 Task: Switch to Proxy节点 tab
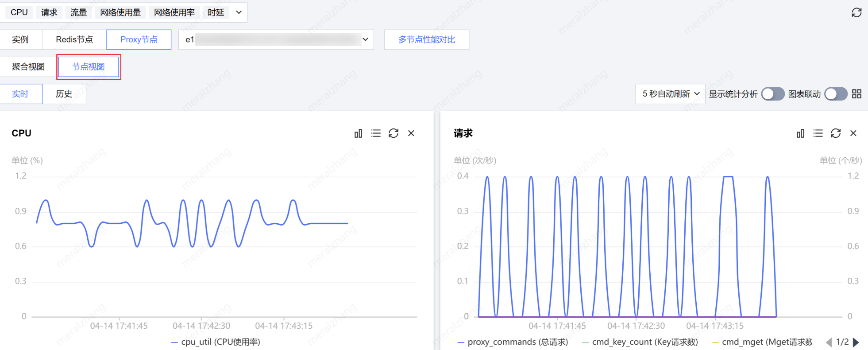pos(139,40)
